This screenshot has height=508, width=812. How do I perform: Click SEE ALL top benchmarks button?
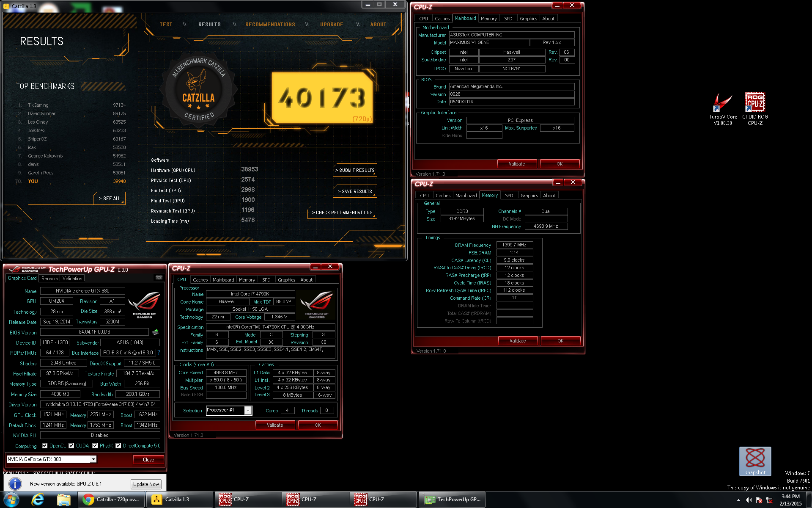109,198
